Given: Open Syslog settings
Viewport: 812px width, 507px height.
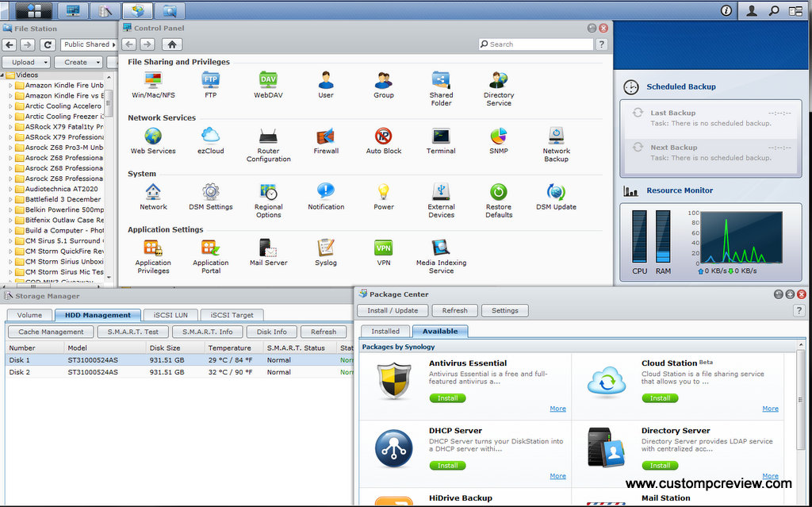Looking at the screenshot, I should coord(326,252).
